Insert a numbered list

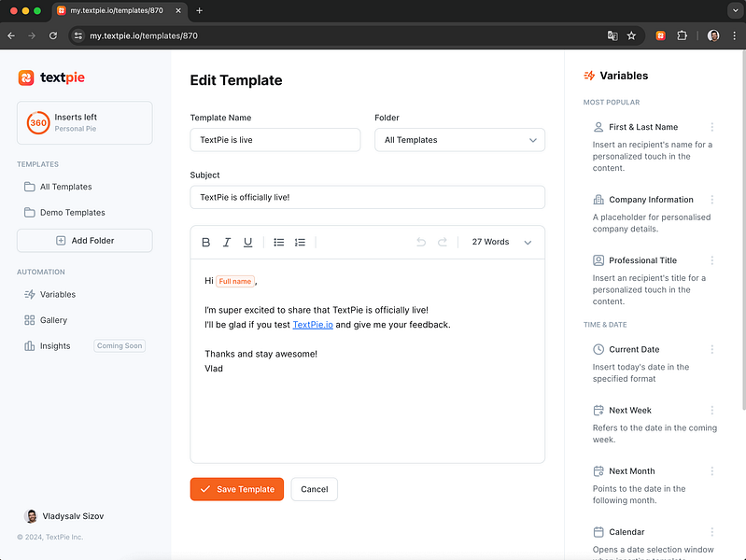tap(300, 242)
